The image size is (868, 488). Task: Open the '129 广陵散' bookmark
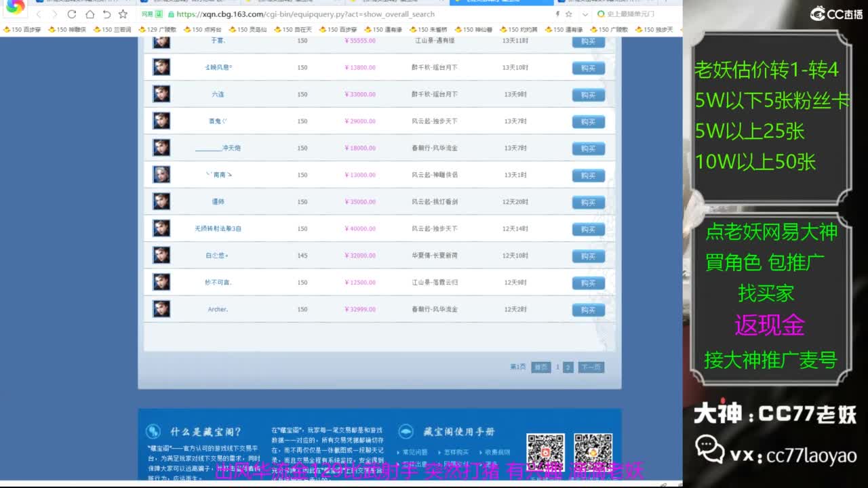pos(157,30)
